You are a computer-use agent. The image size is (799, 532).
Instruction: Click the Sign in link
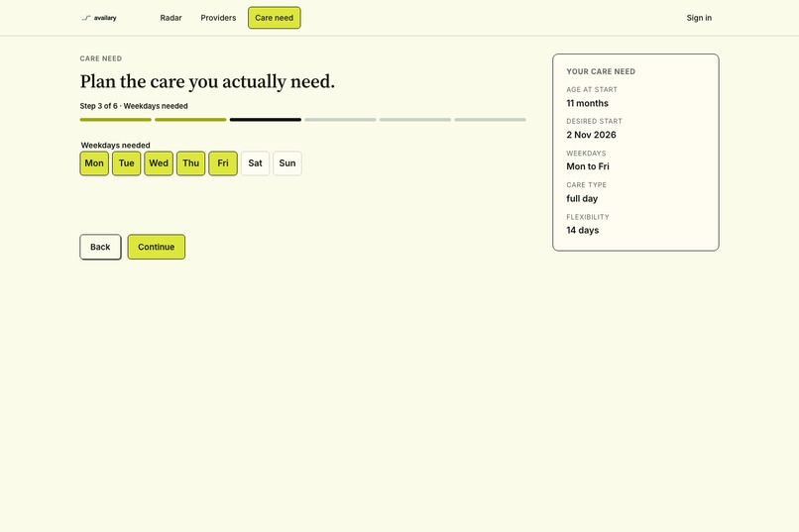[x=699, y=18]
